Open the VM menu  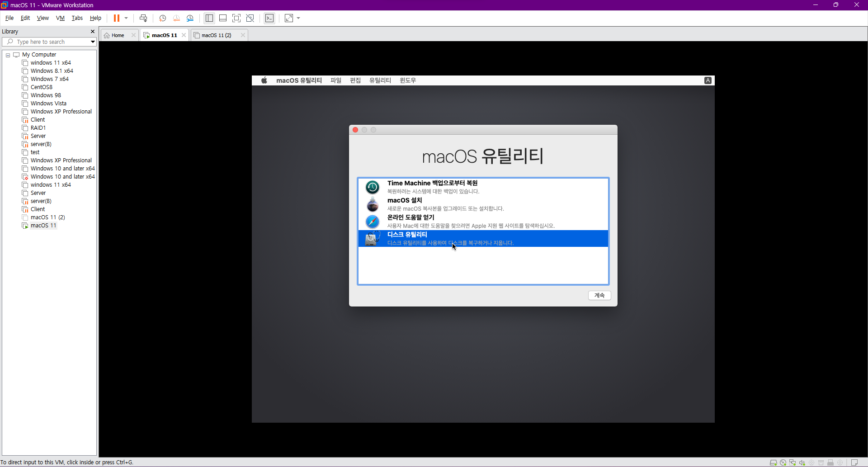tap(60, 18)
